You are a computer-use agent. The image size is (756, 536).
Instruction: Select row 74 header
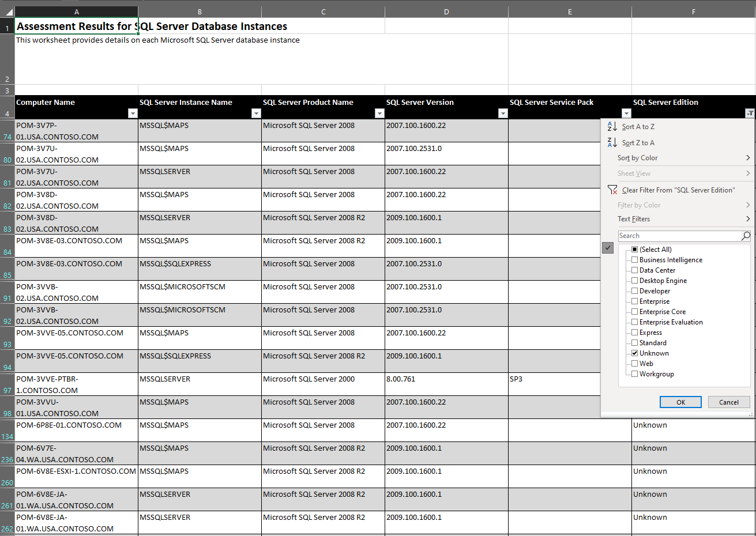(7, 131)
